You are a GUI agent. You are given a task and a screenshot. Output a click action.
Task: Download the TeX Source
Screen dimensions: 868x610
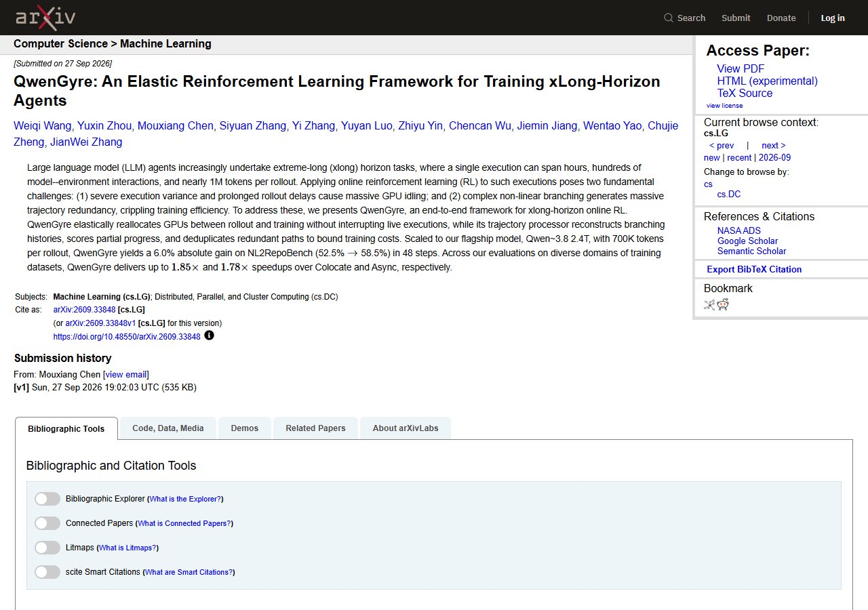tap(745, 93)
